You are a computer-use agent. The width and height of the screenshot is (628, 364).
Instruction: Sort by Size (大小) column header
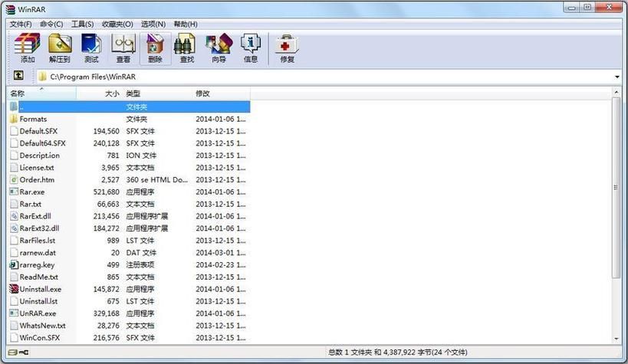(x=100, y=93)
